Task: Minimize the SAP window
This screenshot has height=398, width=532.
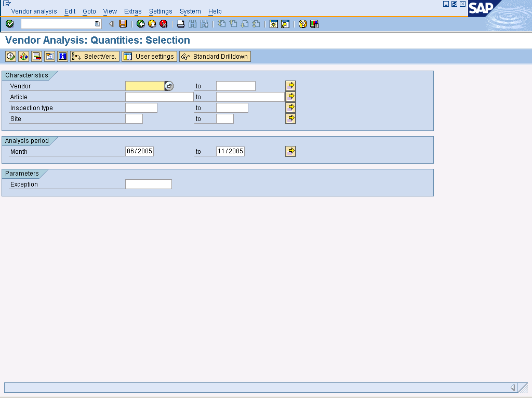Action: (x=446, y=4)
